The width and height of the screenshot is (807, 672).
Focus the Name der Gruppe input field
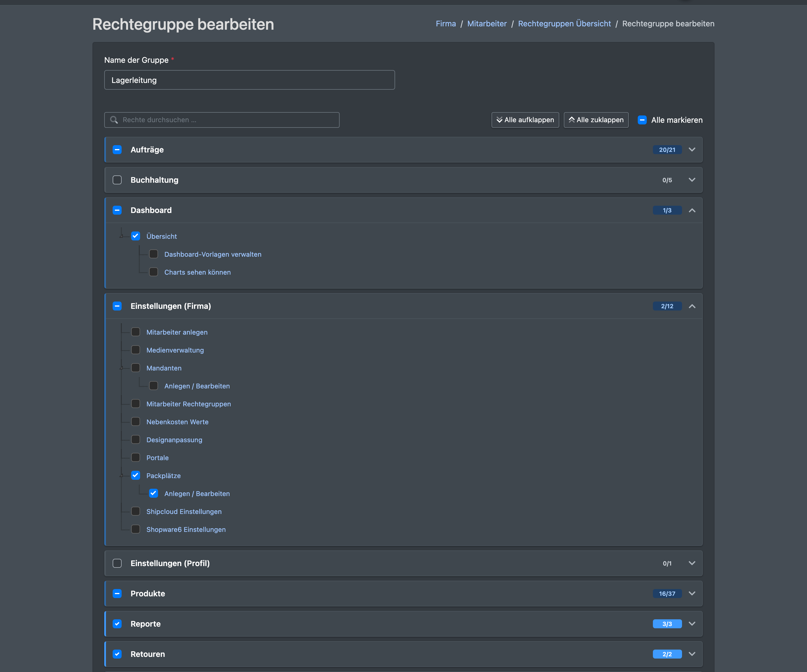(x=249, y=80)
